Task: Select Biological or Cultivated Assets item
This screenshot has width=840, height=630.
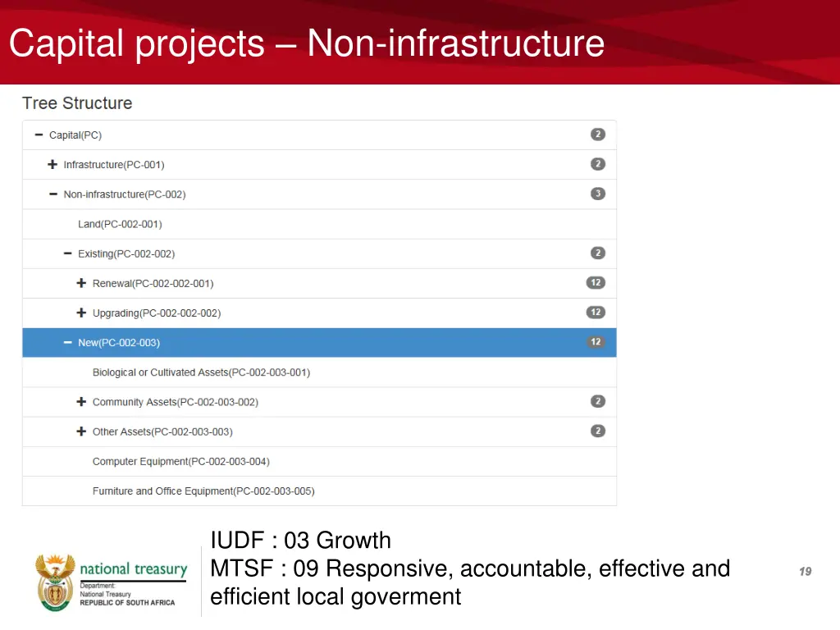Action: point(202,372)
